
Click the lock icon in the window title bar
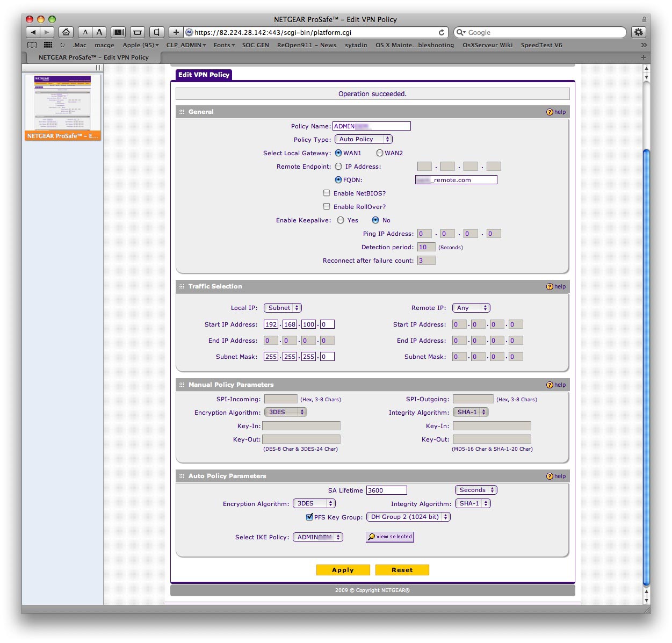click(644, 19)
